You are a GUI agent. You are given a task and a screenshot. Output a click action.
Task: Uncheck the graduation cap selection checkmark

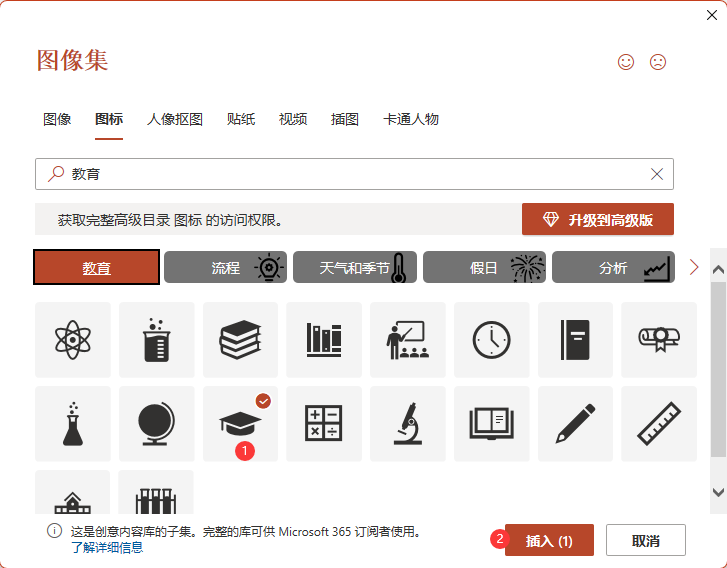pos(263,401)
